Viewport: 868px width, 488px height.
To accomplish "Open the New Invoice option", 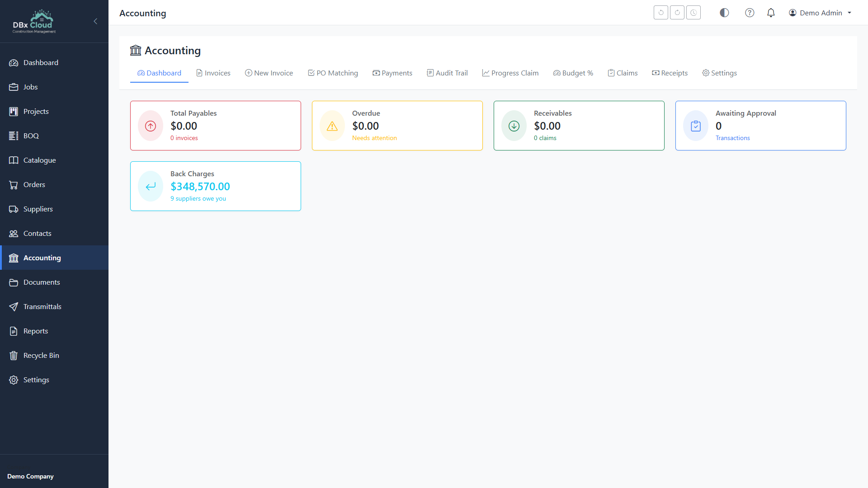I will coord(269,73).
